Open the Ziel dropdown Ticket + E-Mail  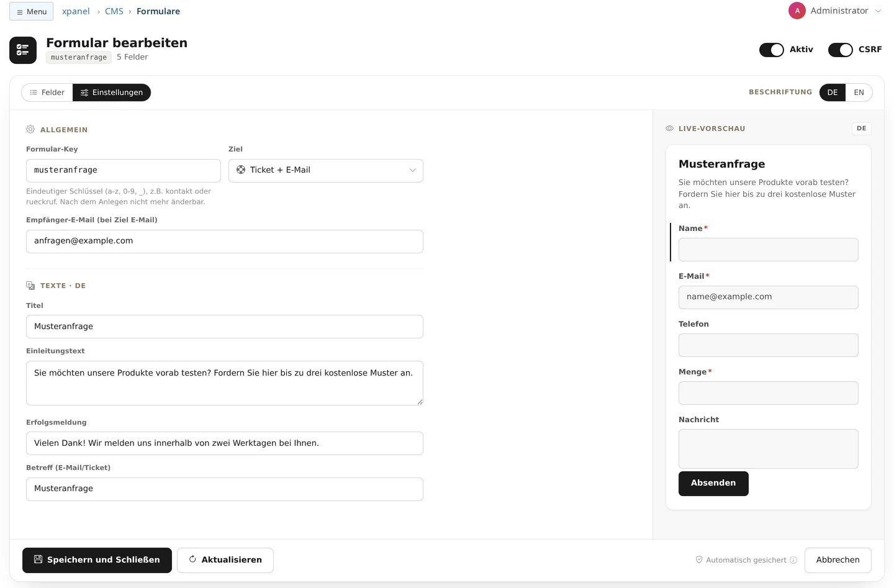326,171
